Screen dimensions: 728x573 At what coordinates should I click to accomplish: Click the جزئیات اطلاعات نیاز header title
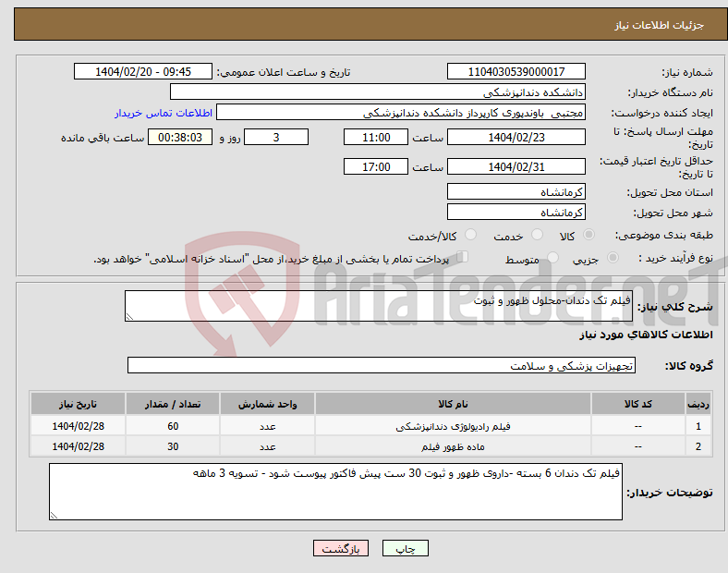[659, 25]
